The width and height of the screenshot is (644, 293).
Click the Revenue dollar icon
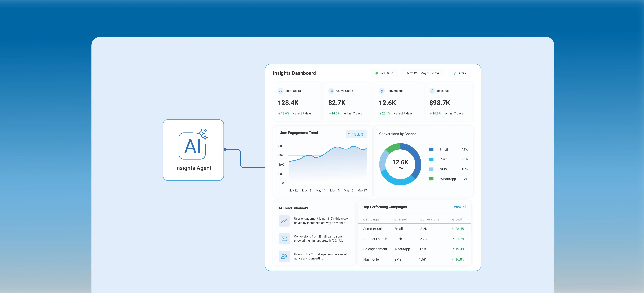(x=432, y=91)
